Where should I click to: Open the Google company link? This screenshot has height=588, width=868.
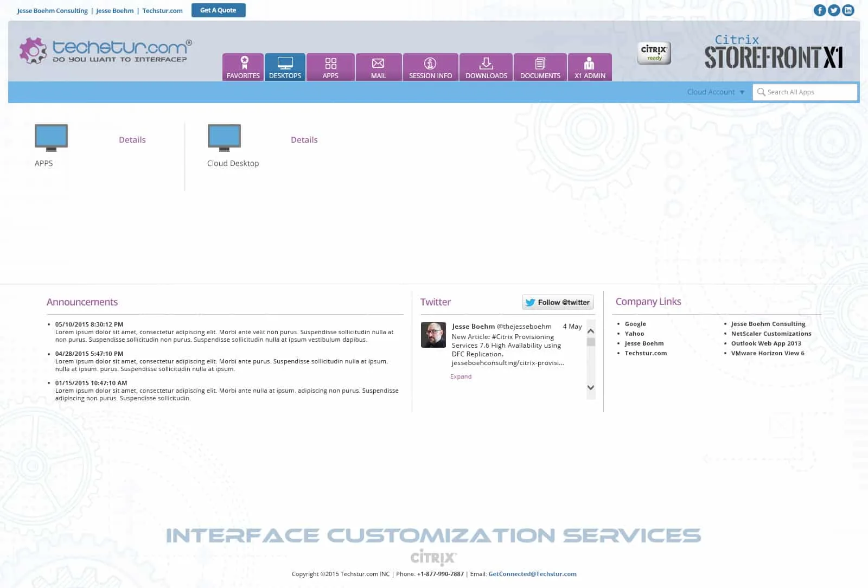pos(635,324)
